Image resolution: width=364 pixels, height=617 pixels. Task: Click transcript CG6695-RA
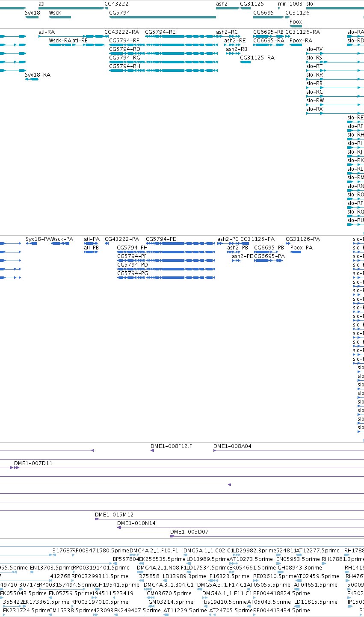(269, 41)
